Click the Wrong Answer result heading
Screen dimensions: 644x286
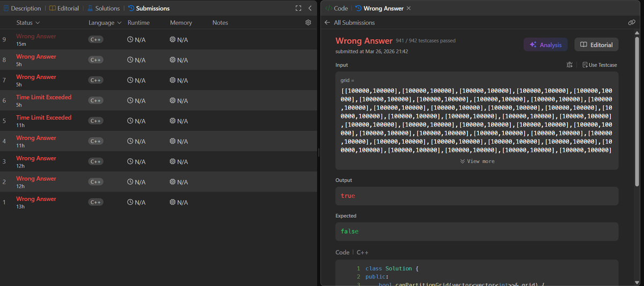(364, 41)
